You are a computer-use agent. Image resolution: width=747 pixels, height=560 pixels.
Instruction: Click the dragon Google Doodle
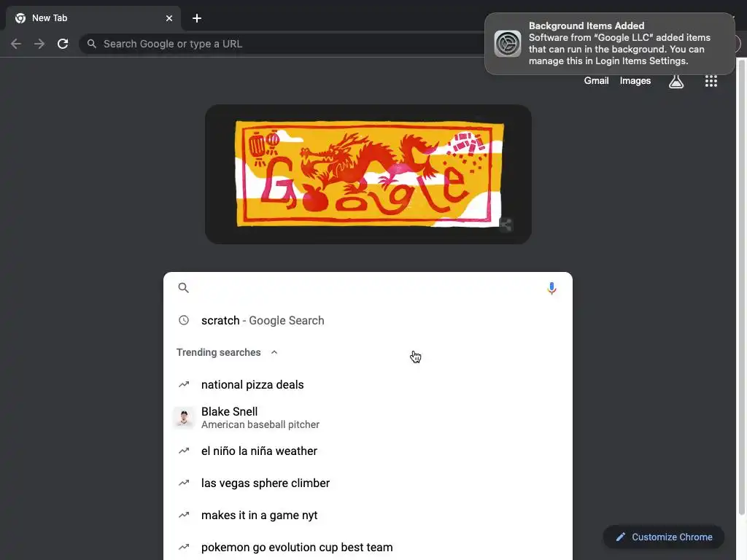(x=368, y=174)
